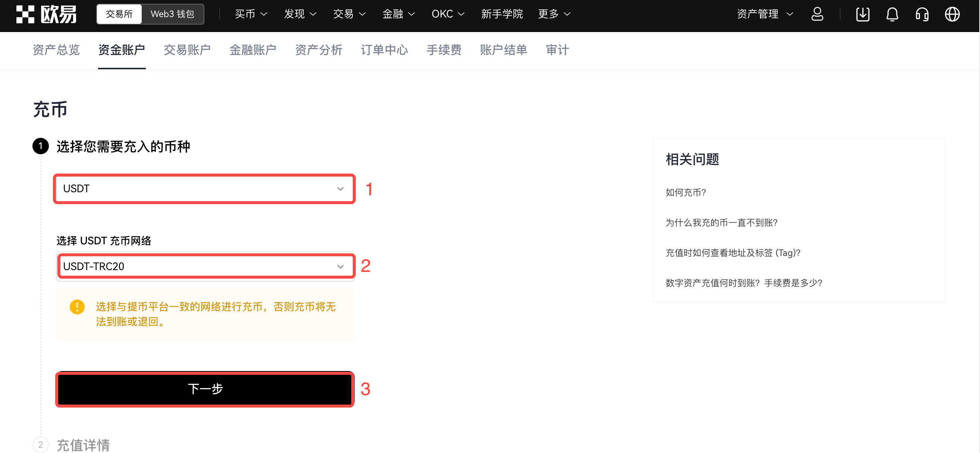Switch to Web3 钱包 mode
The height and width of the screenshot is (453, 980).
[x=172, y=14]
